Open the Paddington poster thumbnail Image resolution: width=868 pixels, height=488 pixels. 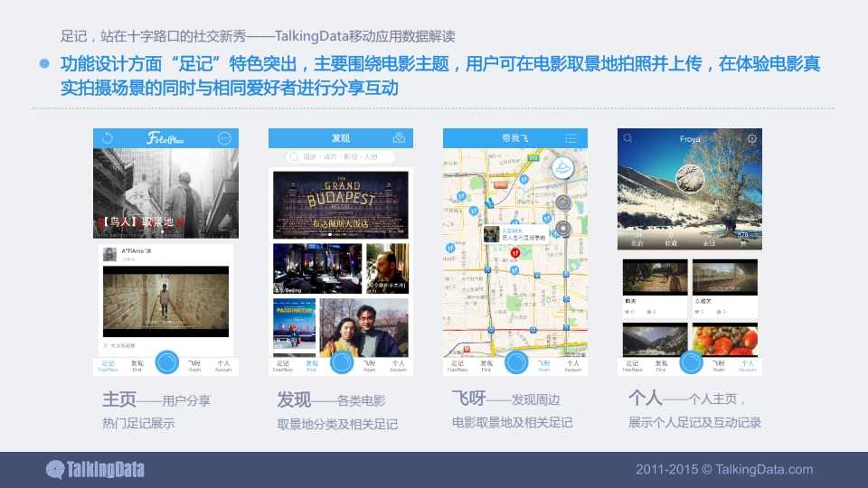(295, 324)
